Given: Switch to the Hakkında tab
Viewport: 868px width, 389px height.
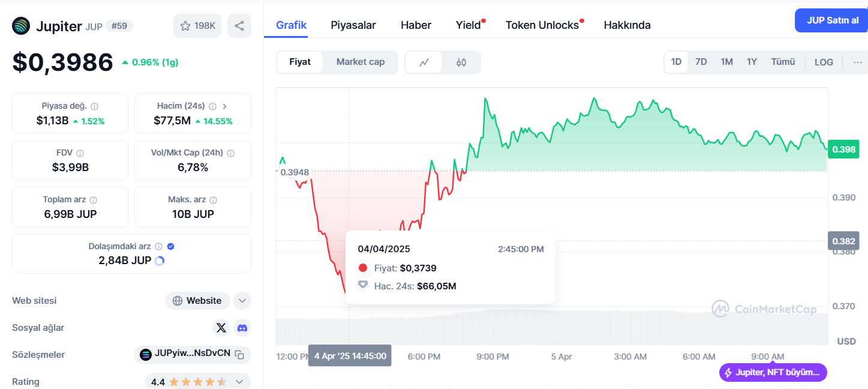Looking at the screenshot, I should pyautogui.click(x=627, y=25).
